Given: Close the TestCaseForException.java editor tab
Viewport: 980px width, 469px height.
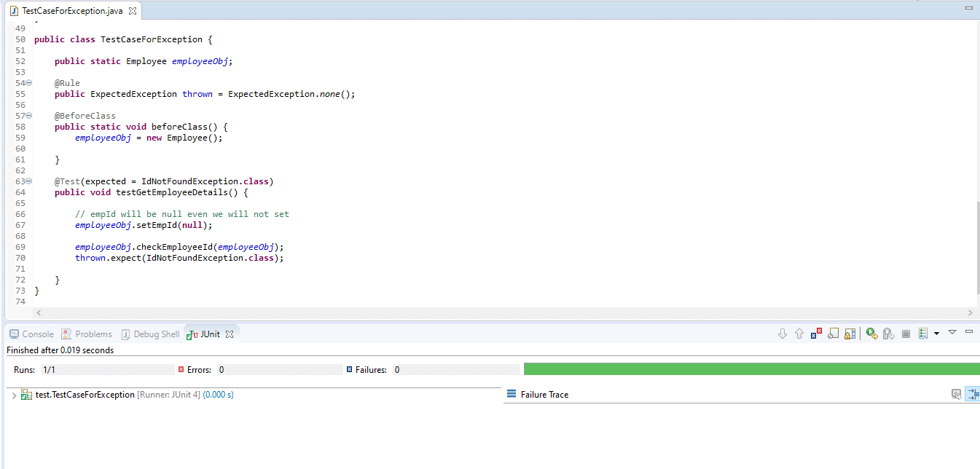Looking at the screenshot, I should click(x=132, y=11).
